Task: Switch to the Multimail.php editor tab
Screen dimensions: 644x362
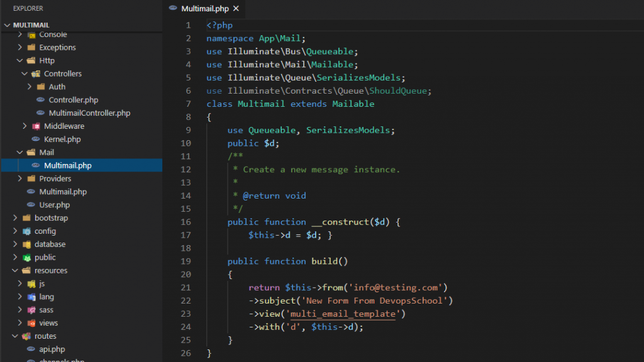Action: click(204, 9)
